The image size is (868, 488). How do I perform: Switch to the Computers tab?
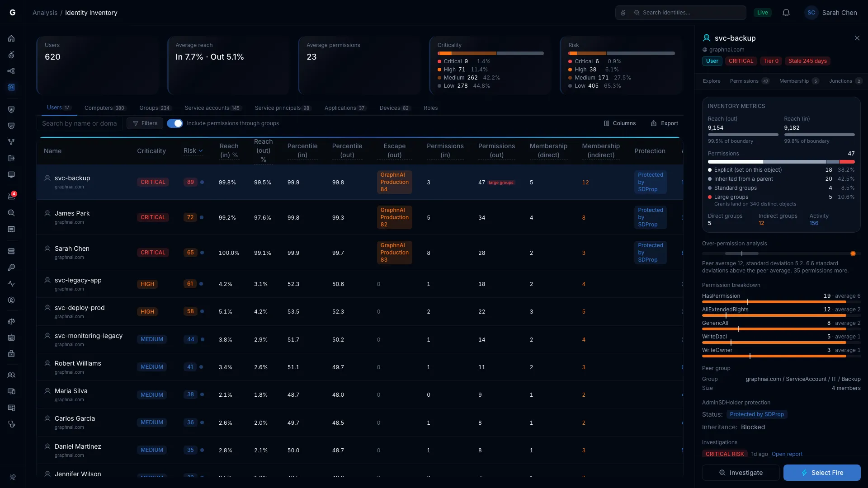point(104,108)
